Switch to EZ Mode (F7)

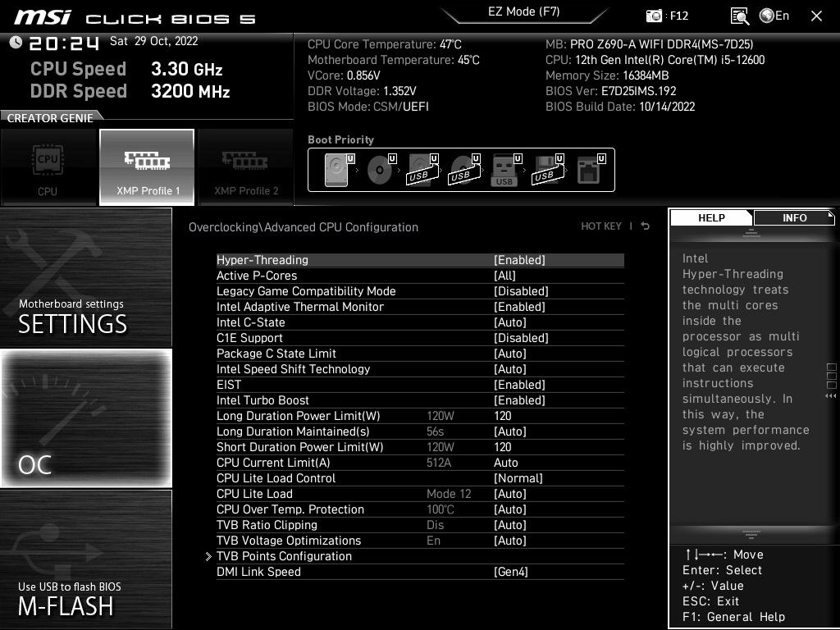pos(523,11)
